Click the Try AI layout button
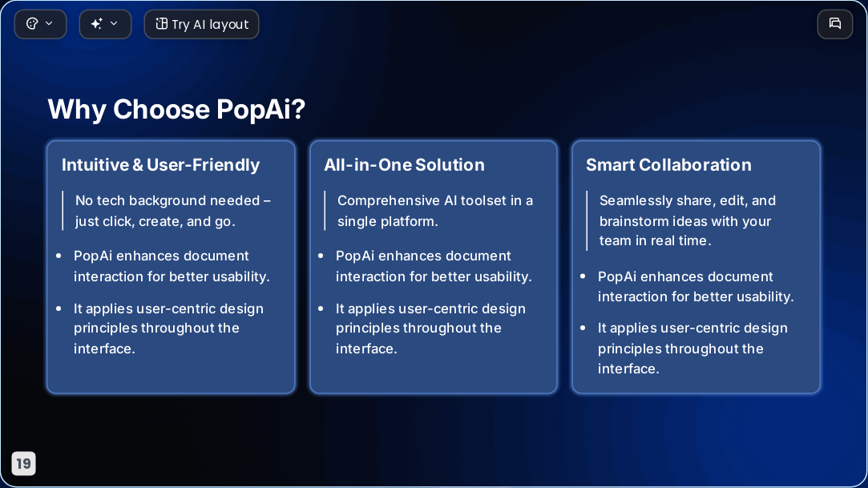The image size is (868, 488). 201,24
